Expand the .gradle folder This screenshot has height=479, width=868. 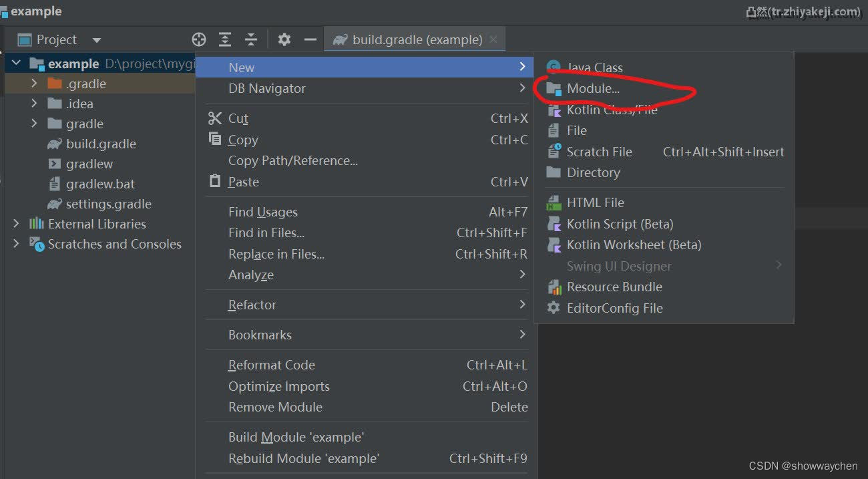click(x=34, y=84)
